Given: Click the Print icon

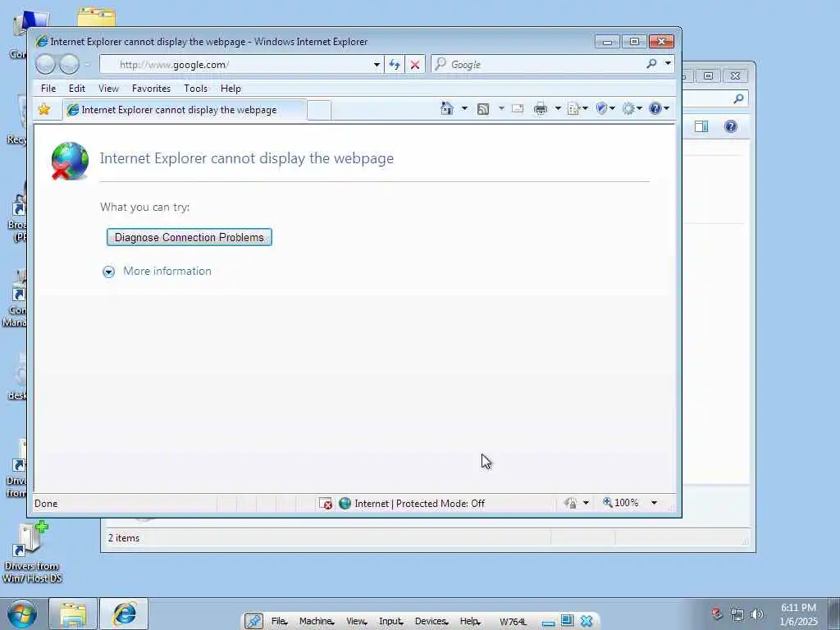Looking at the screenshot, I should click(541, 109).
